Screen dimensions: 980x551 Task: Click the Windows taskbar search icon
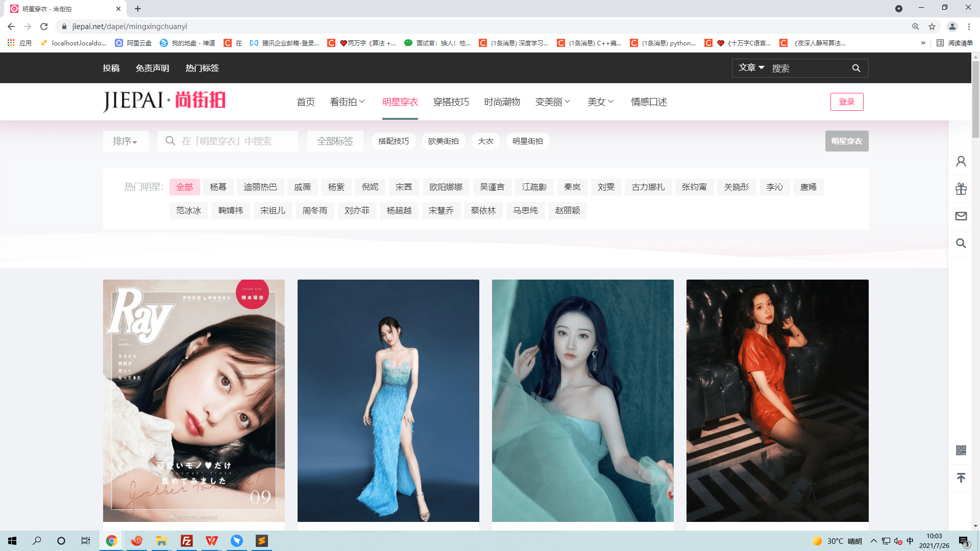click(37, 541)
